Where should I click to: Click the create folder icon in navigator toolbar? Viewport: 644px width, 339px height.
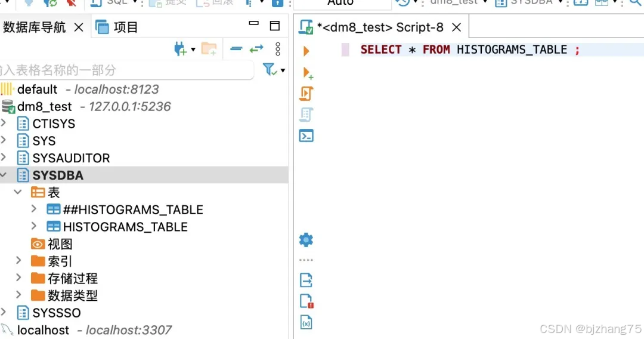pyautogui.click(x=209, y=50)
